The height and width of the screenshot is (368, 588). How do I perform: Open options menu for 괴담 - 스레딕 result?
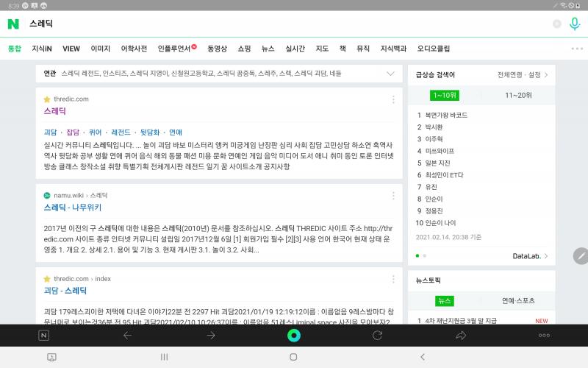tap(393, 279)
